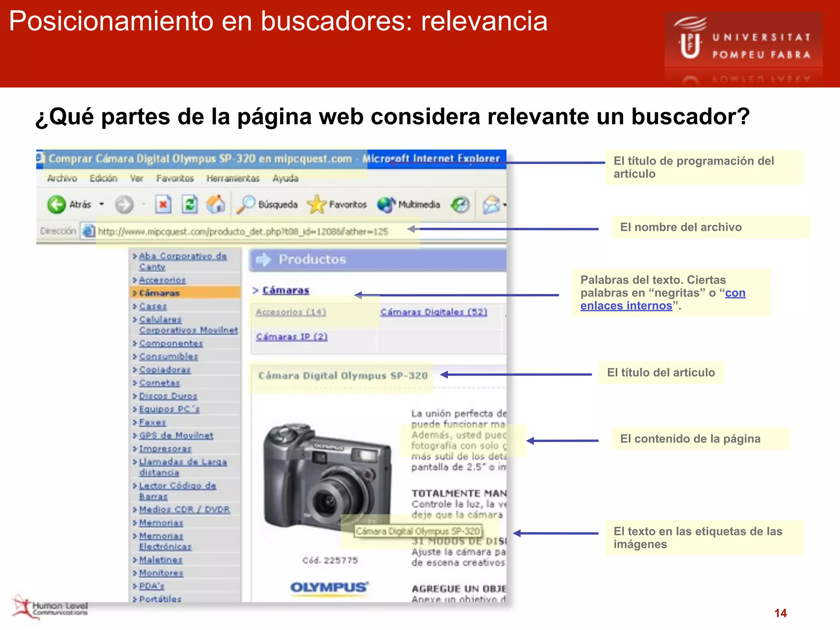Click the Cód. 225775 product code
The height and width of the screenshot is (630, 840).
pyautogui.click(x=330, y=560)
